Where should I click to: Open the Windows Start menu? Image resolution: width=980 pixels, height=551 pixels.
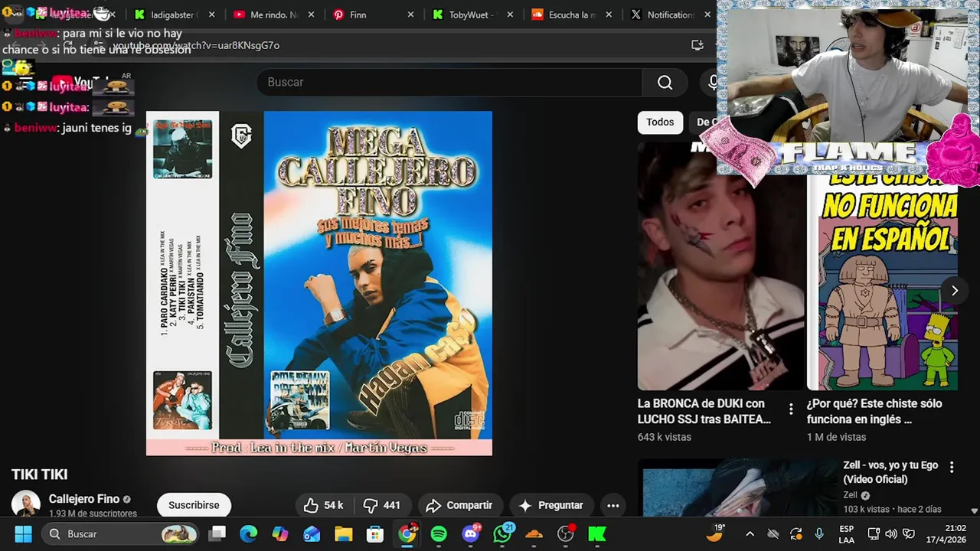click(23, 533)
